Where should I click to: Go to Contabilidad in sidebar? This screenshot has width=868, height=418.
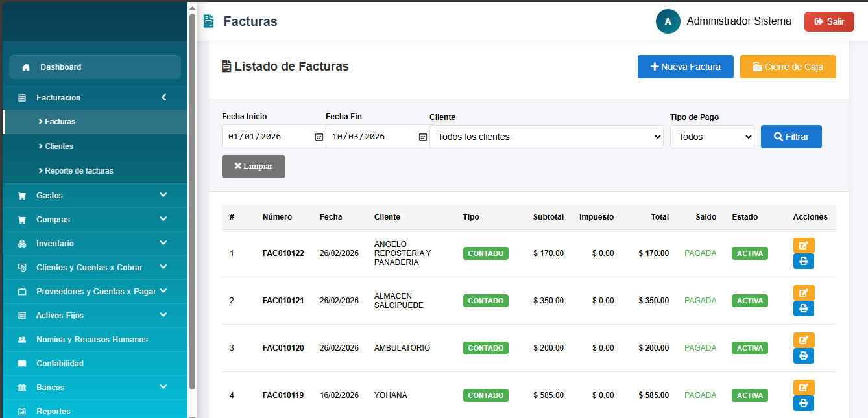[60, 364]
